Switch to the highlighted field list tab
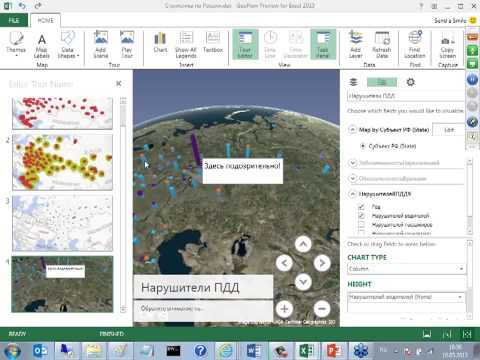 point(382,82)
